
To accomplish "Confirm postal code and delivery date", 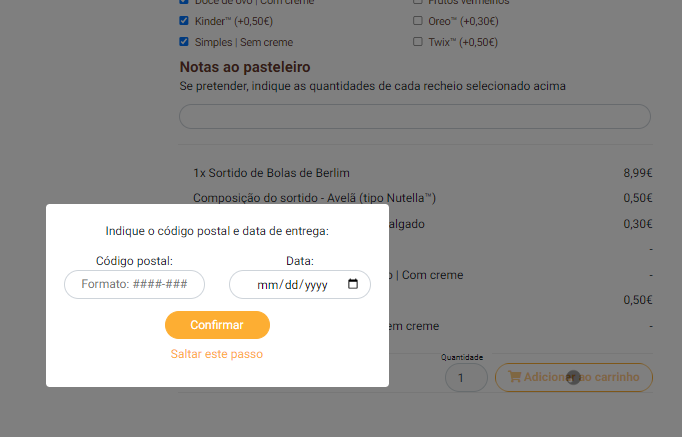I will point(217,325).
